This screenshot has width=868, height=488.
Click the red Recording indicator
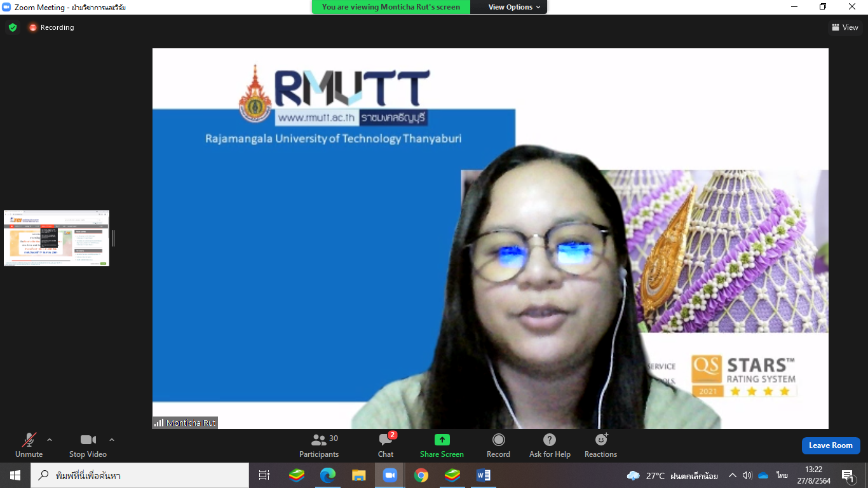pyautogui.click(x=51, y=27)
